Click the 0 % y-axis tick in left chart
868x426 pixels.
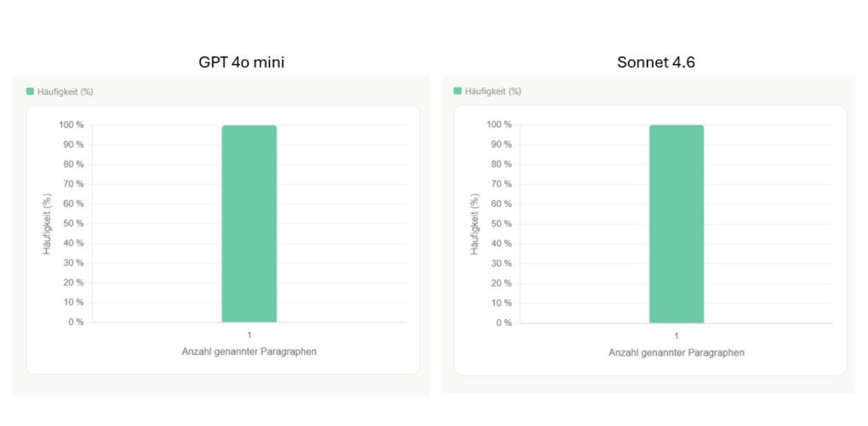point(75,322)
